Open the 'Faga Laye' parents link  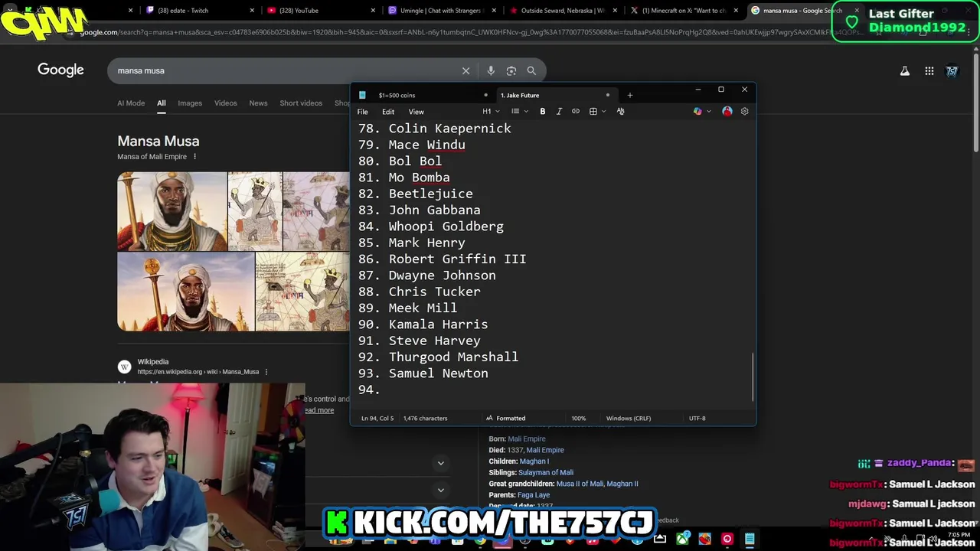[534, 495]
